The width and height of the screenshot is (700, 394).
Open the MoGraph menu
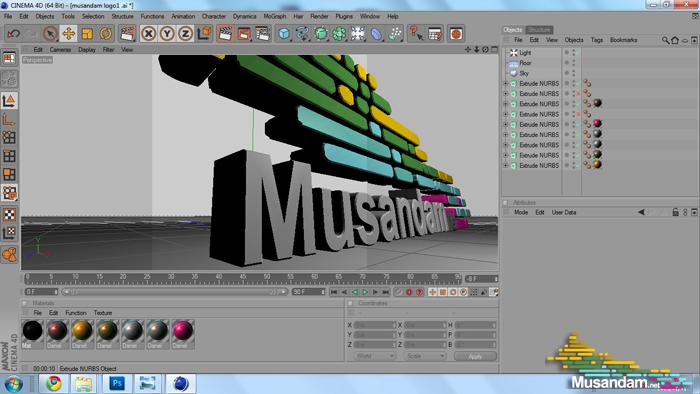pos(275,16)
